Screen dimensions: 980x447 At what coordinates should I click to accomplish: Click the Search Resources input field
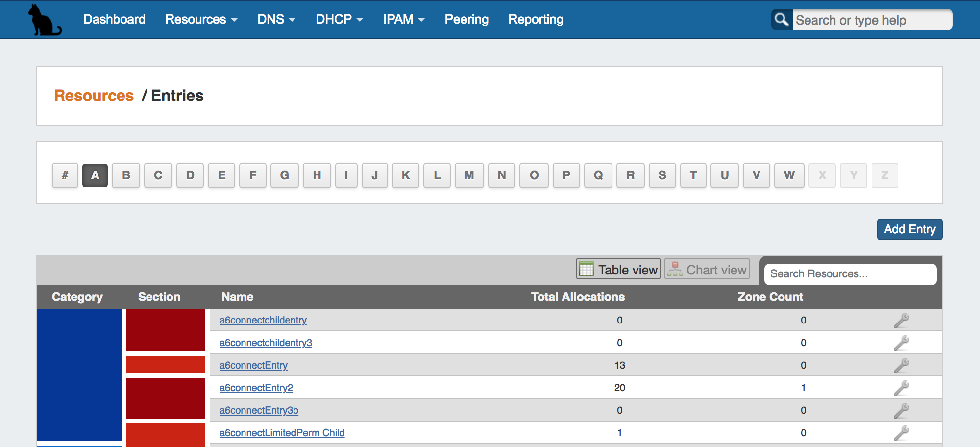pos(850,274)
